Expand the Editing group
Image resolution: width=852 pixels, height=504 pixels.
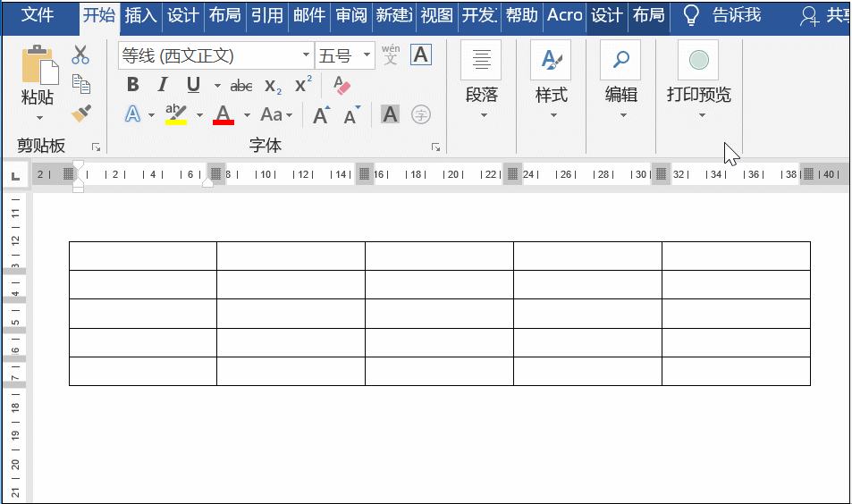tap(621, 80)
